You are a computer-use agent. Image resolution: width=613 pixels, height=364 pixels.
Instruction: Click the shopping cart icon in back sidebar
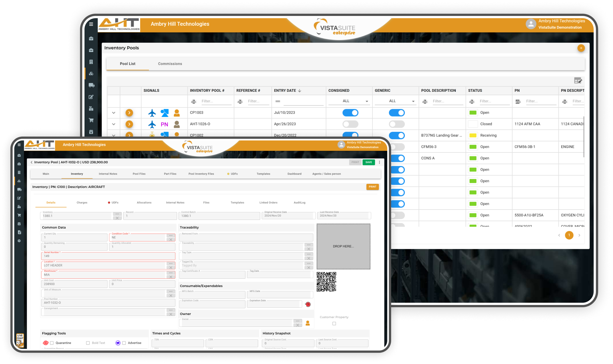pos(91,120)
